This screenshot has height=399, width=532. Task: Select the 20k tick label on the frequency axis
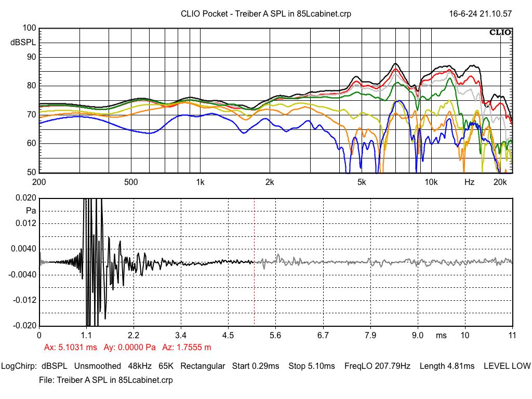[499, 182]
